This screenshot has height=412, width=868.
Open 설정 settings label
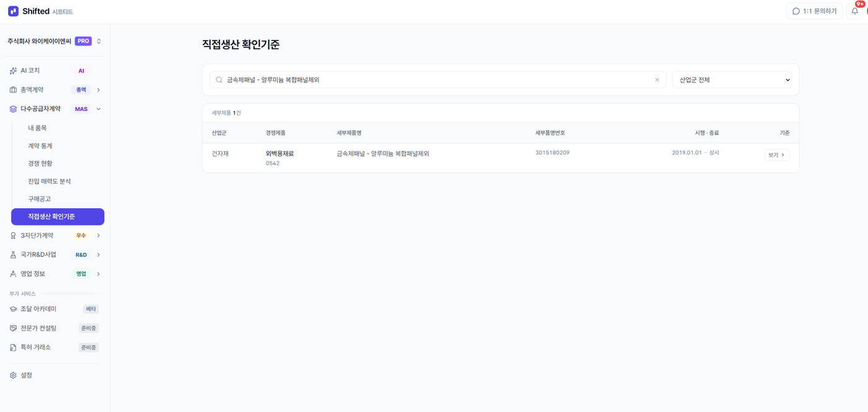pyautogui.click(x=26, y=375)
